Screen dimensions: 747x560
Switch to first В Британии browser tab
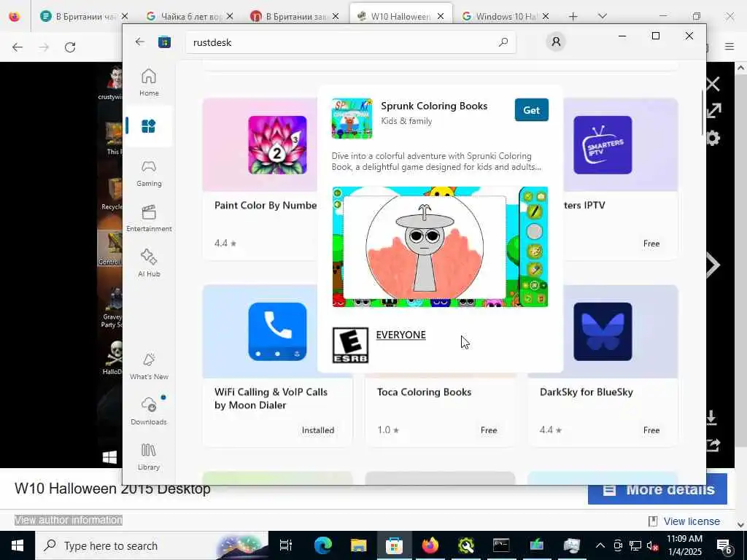click(x=86, y=16)
